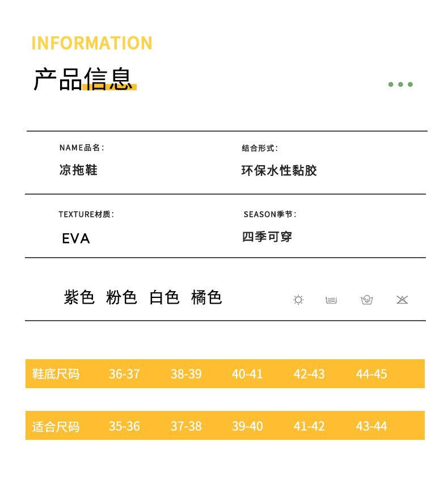Click the 凉拖鞋 product name
This screenshot has height=500, width=448.
pyautogui.click(x=78, y=170)
